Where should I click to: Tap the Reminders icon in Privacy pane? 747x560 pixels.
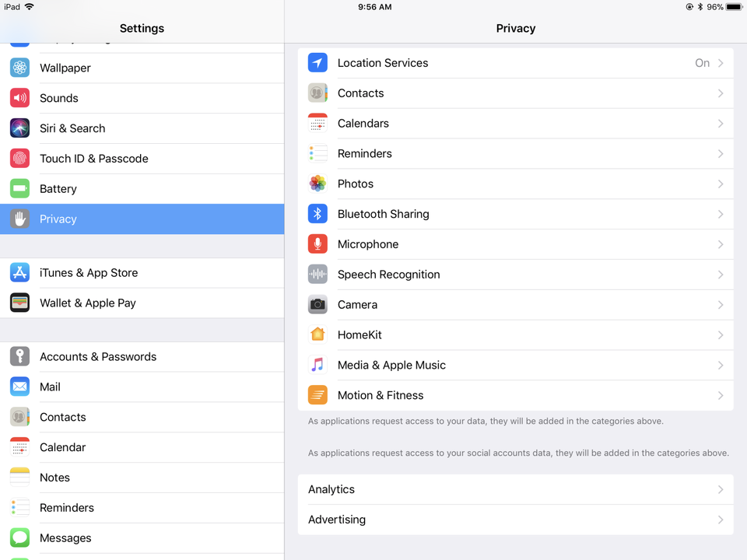click(x=317, y=153)
